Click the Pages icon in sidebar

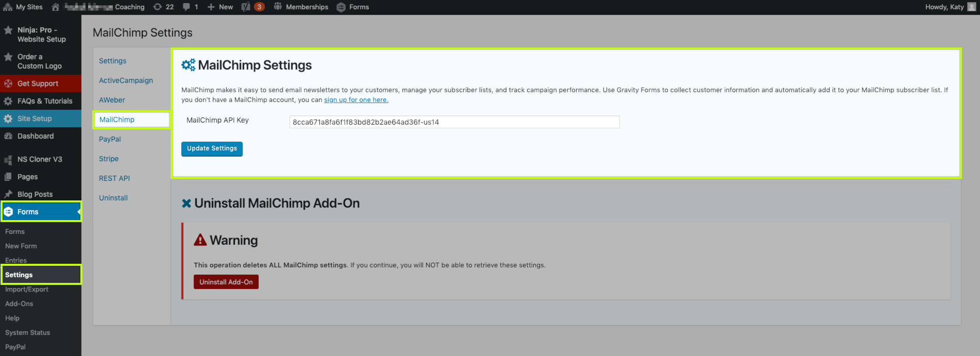(x=8, y=177)
